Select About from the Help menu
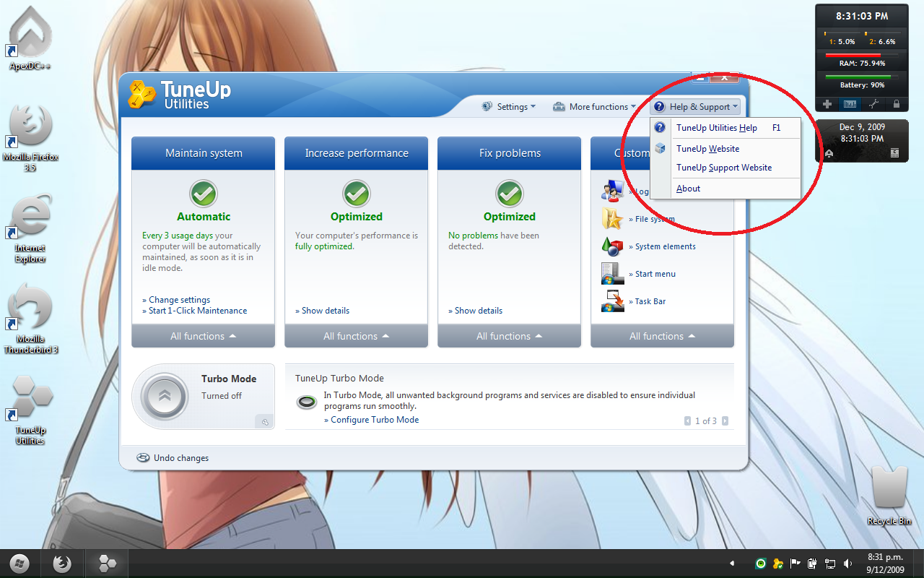The width and height of the screenshot is (924, 578). [725, 189]
